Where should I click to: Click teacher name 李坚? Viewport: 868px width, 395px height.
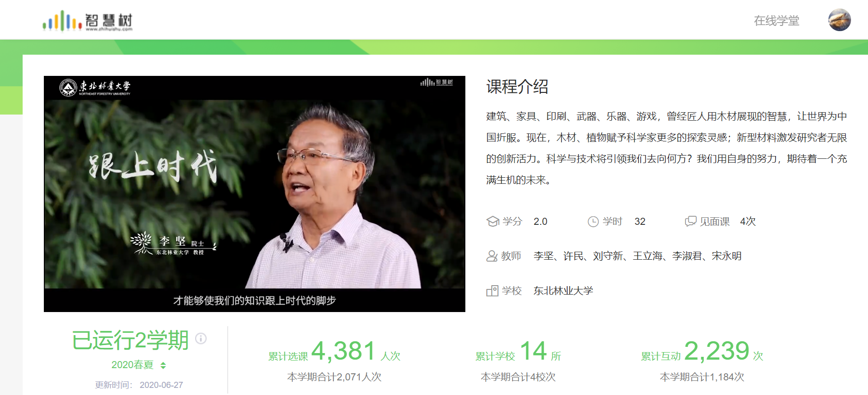point(543,256)
